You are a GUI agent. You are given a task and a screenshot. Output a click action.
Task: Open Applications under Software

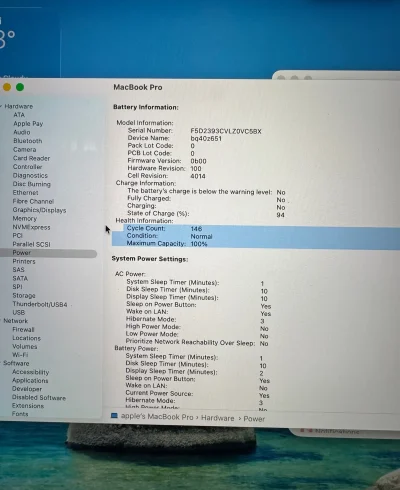(30, 381)
